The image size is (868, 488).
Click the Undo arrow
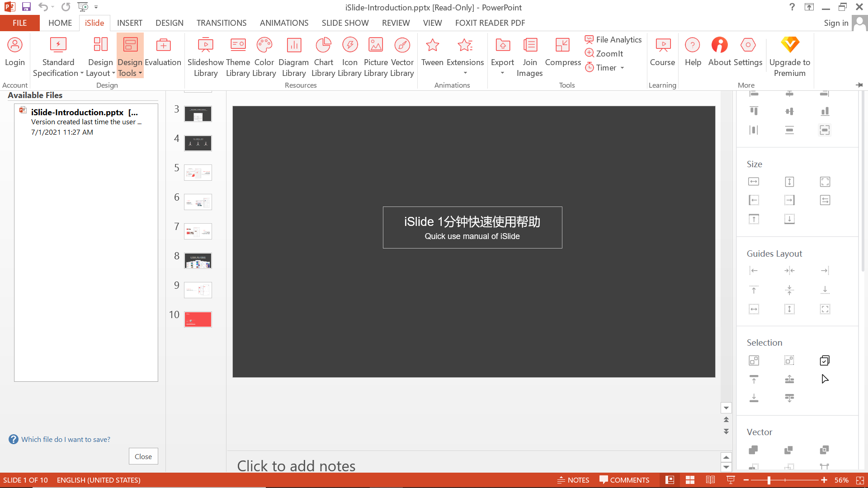point(42,7)
